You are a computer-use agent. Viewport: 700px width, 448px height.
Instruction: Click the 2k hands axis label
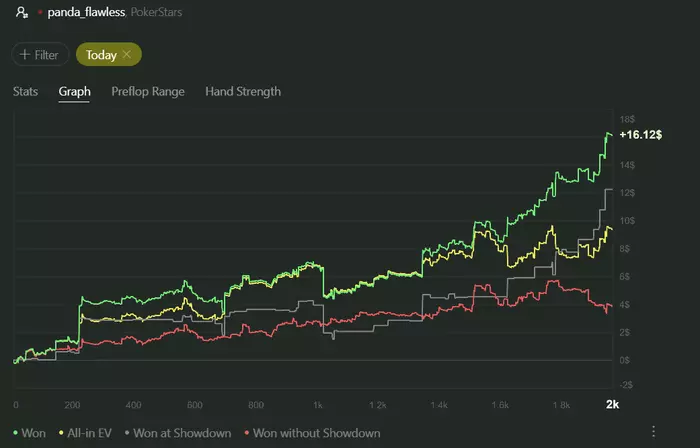tap(613, 404)
